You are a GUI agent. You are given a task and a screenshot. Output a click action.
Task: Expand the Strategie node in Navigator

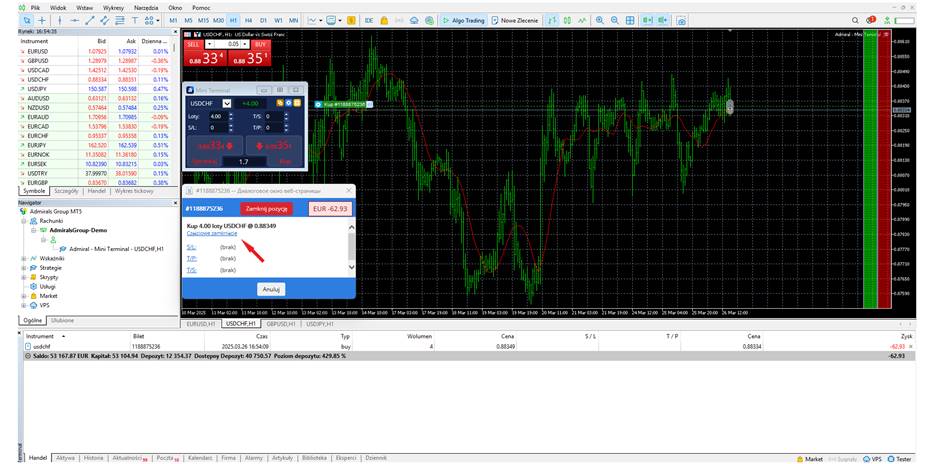[x=24, y=267]
